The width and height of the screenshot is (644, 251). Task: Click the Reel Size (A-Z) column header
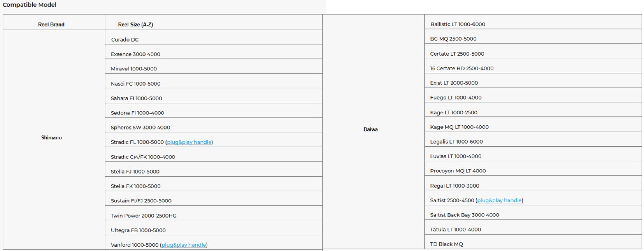[x=135, y=24]
